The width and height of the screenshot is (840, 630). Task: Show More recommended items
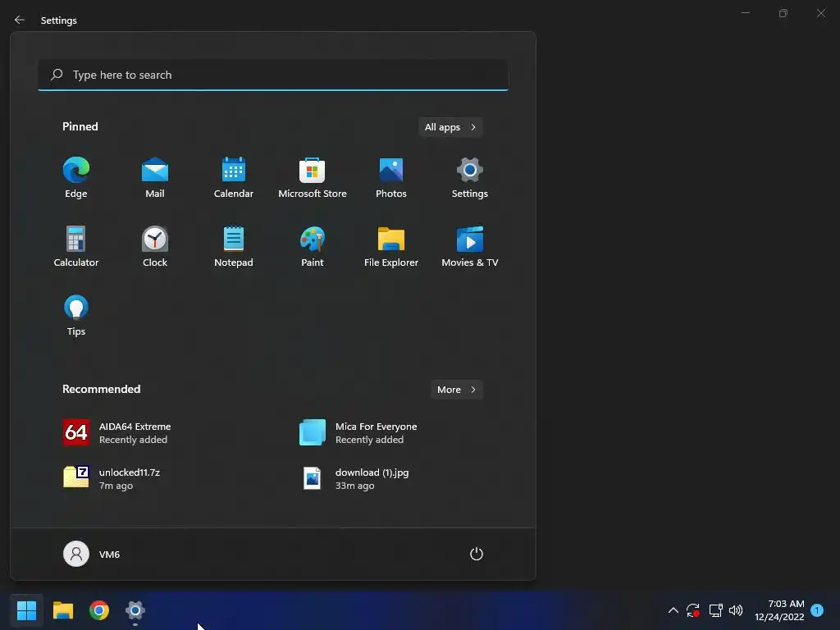tap(456, 390)
